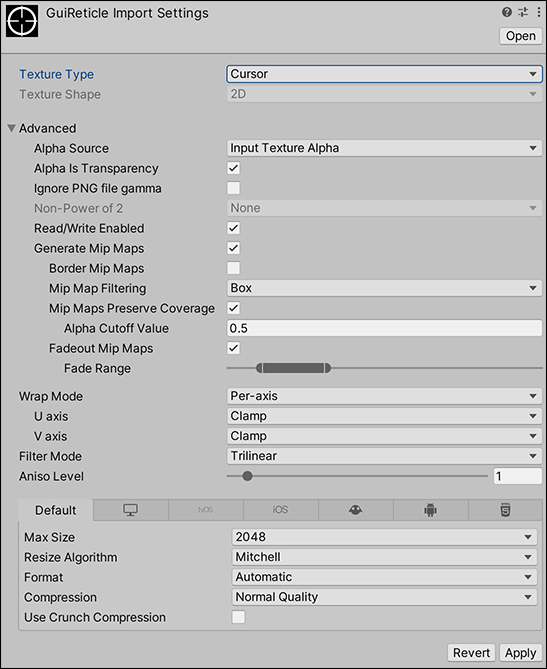Open the Format dropdown

click(x=384, y=577)
